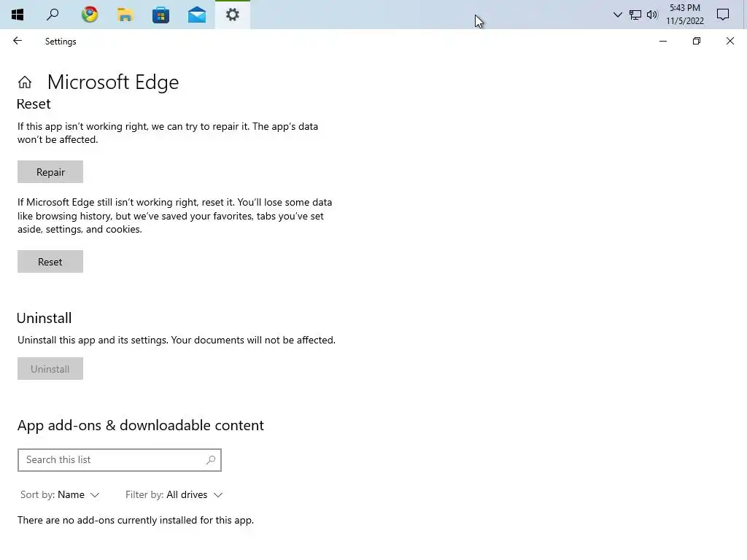Open the Sort by Name dropdown
Image resolution: width=747 pixels, height=560 pixels.
(60, 495)
